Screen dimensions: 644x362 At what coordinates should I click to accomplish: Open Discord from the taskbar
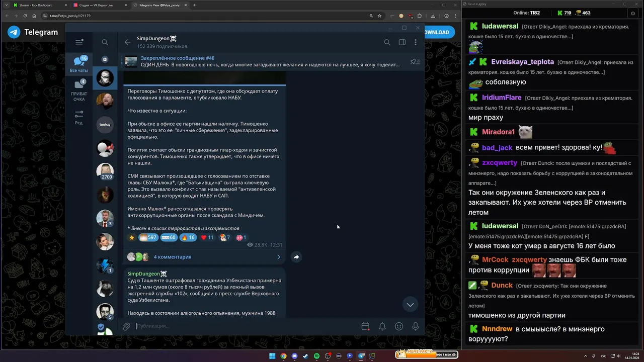click(294, 356)
